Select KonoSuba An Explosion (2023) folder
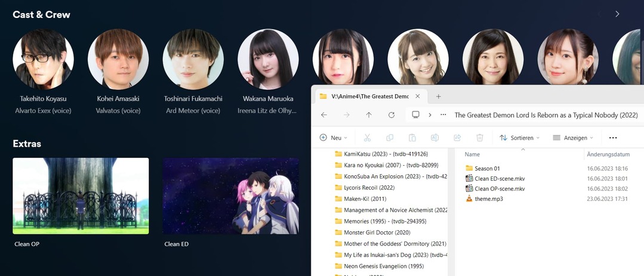 [x=391, y=176]
